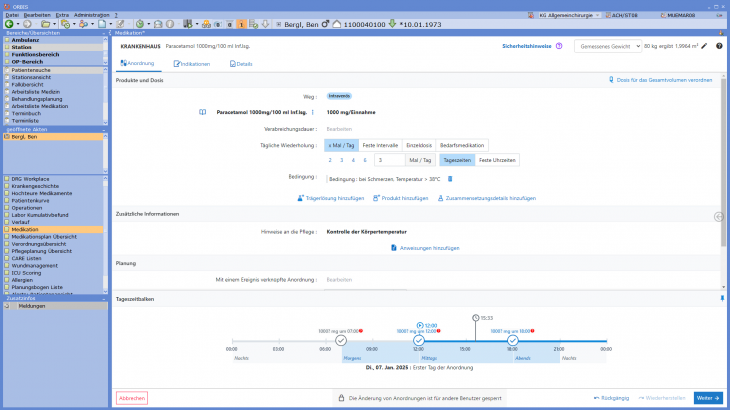Click the trash icon next to Bedingung
The image size is (730, 410).
450,179
